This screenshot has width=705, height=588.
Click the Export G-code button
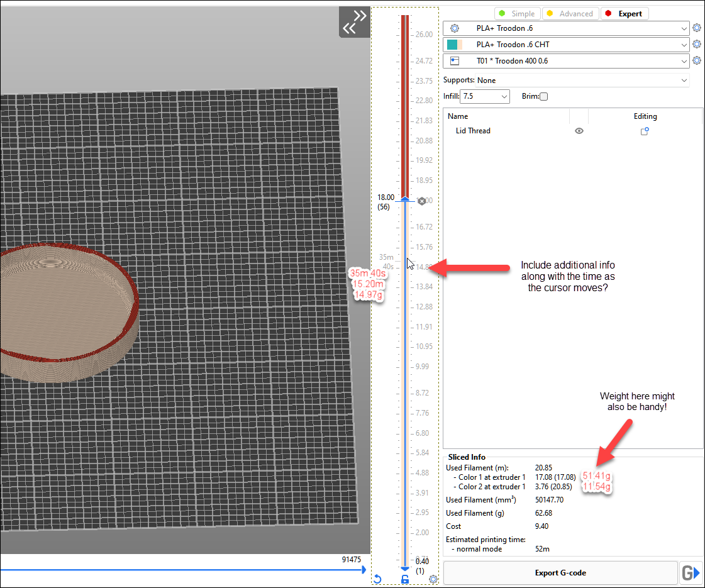[x=560, y=573]
